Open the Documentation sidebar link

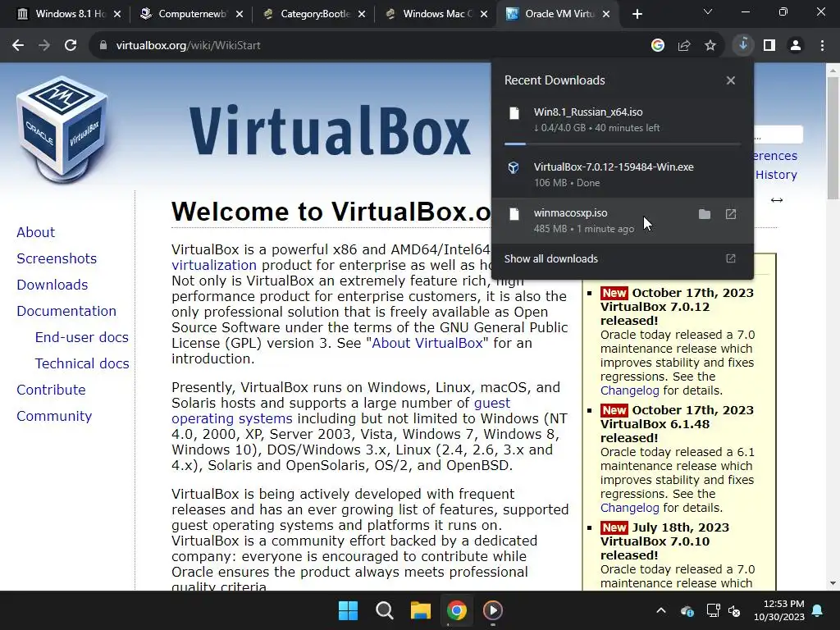tap(66, 311)
